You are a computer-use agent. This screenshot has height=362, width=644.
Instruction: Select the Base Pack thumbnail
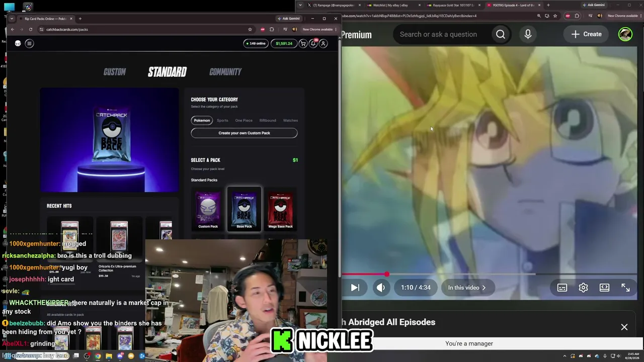click(x=244, y=209)
